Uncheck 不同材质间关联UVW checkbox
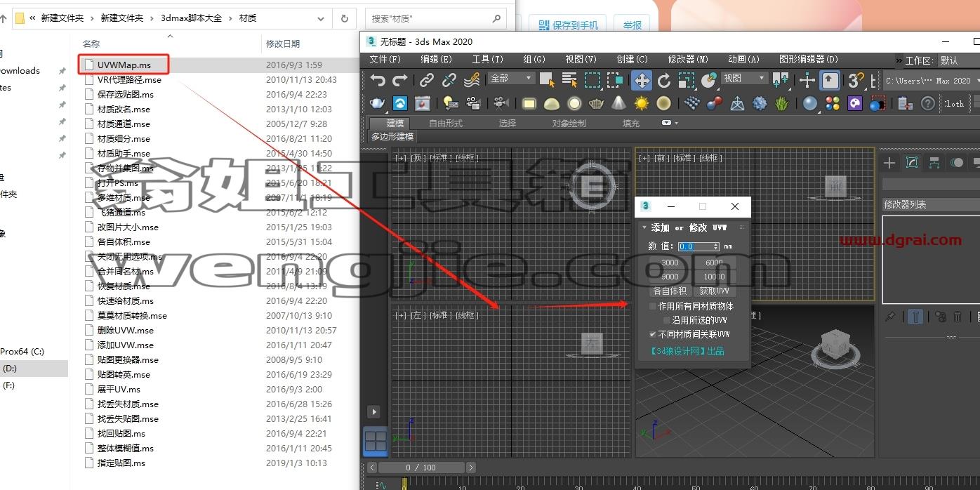This screenshot has width=980, height=490. (x=653, y=334)
